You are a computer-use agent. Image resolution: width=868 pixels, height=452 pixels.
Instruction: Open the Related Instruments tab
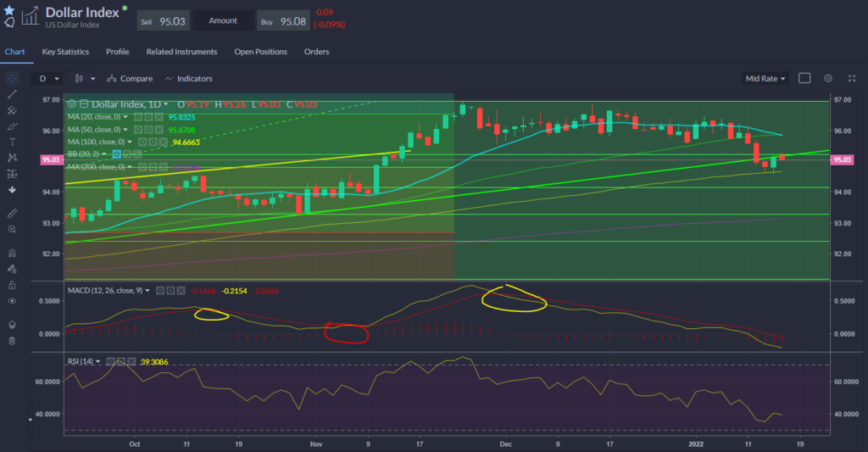click(181, 52)
